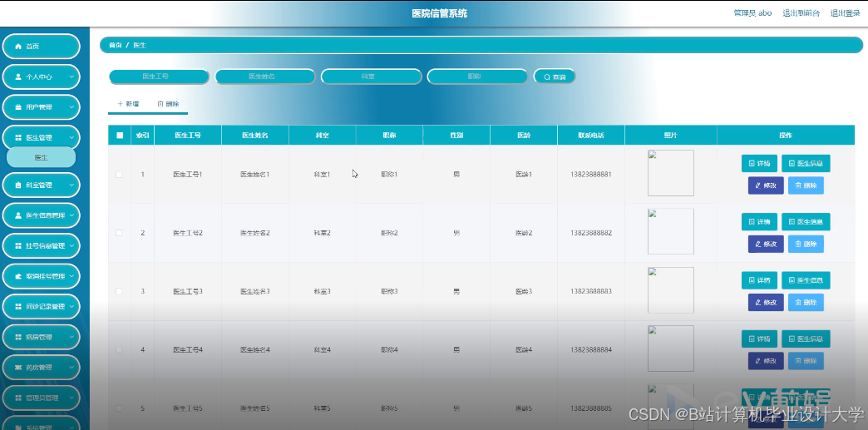Click trash icon on 删除 for 医生工号2
The height and width of the screenshot is (430, 868).
pyautogui.click(x=797, y=244)
